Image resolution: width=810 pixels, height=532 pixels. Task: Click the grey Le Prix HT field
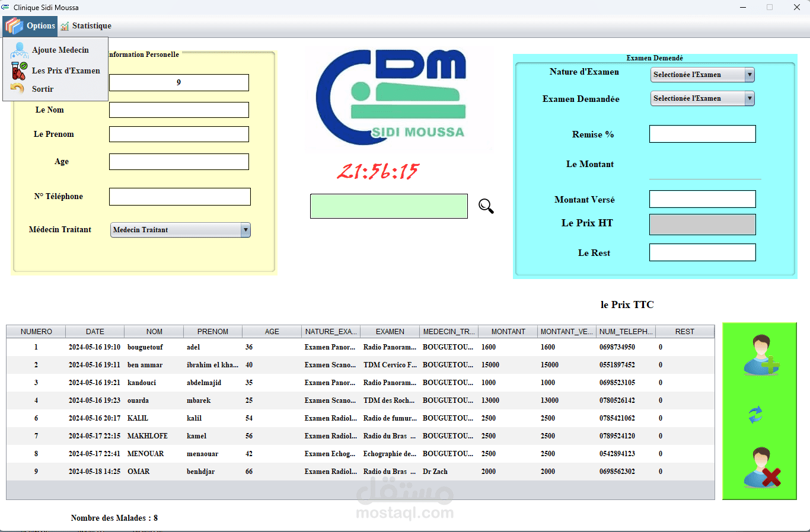point(703,225)
